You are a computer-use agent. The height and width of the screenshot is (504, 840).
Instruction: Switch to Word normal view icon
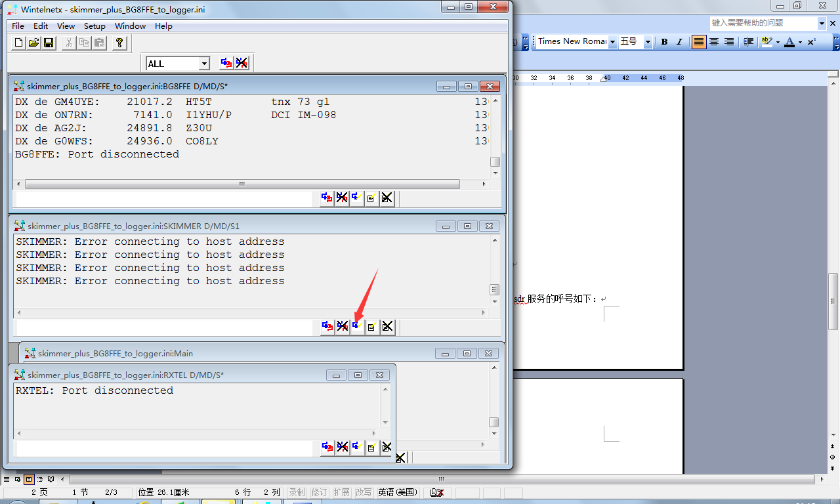7,480
